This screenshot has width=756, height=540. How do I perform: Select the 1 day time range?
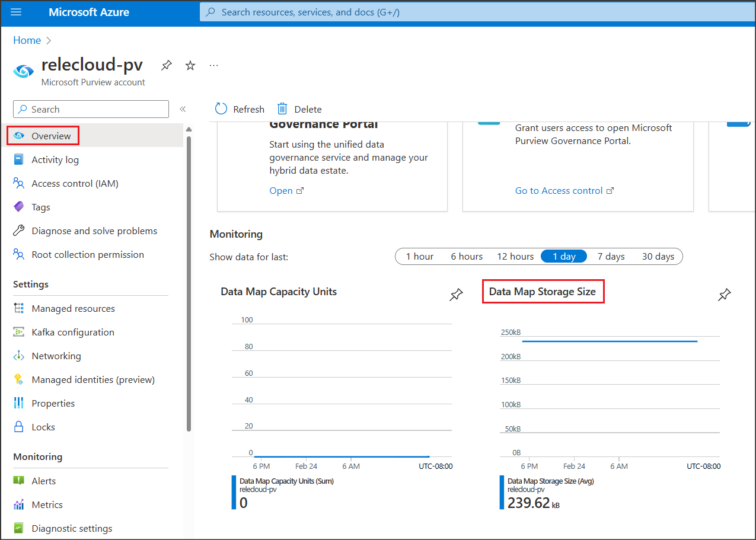(564, 256)
